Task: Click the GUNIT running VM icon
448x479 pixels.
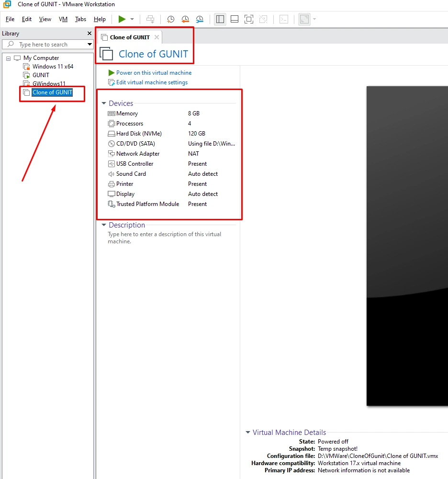Action: 27,75
